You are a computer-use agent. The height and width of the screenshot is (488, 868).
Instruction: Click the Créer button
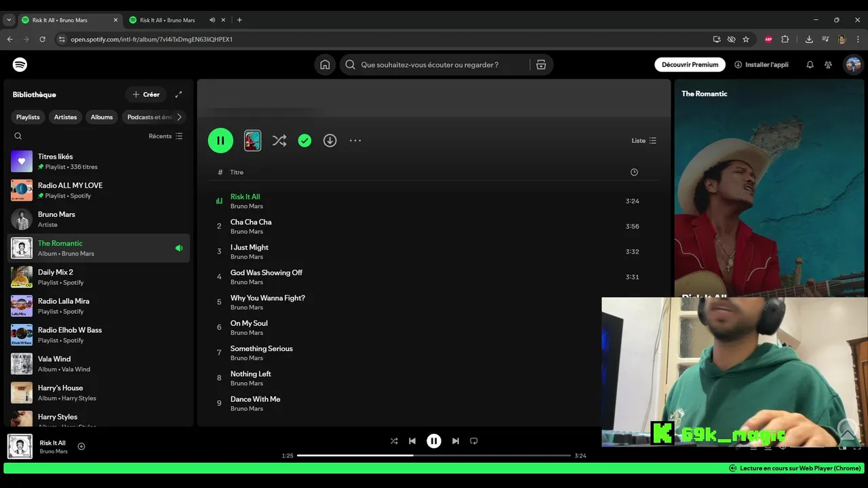point(146,95)
